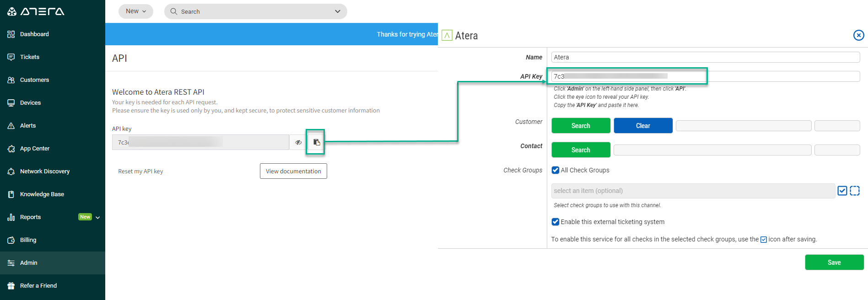This screenshot has width=868, height=300.
Task: Open the select an item dropdown
Action: click(x=693, y=191)
